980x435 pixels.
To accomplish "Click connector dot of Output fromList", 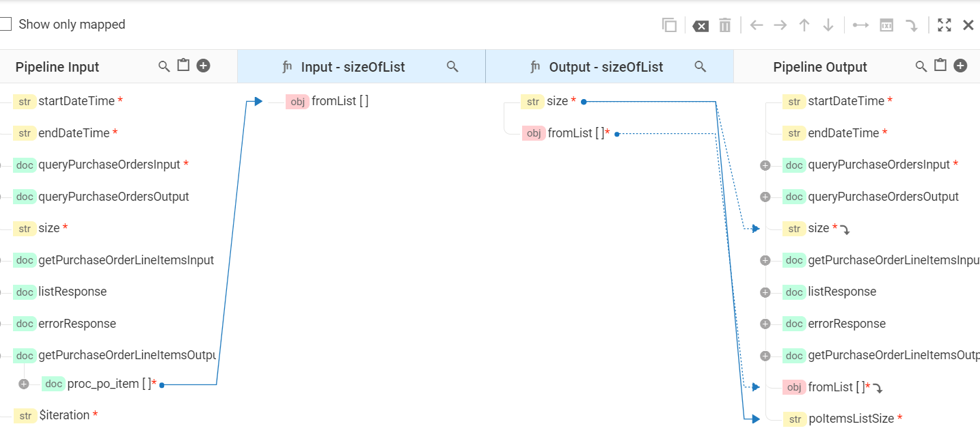I will [x=616, y=134].
